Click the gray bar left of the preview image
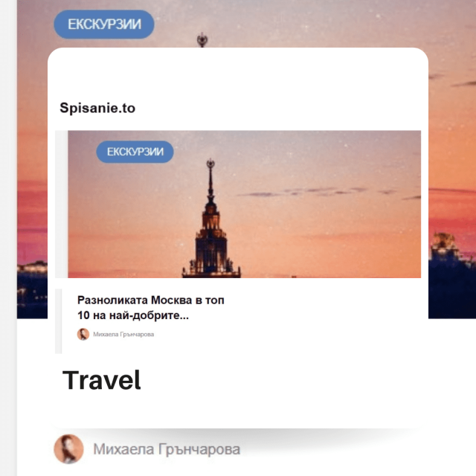This screenshot has width=476, height=476. 61,204
